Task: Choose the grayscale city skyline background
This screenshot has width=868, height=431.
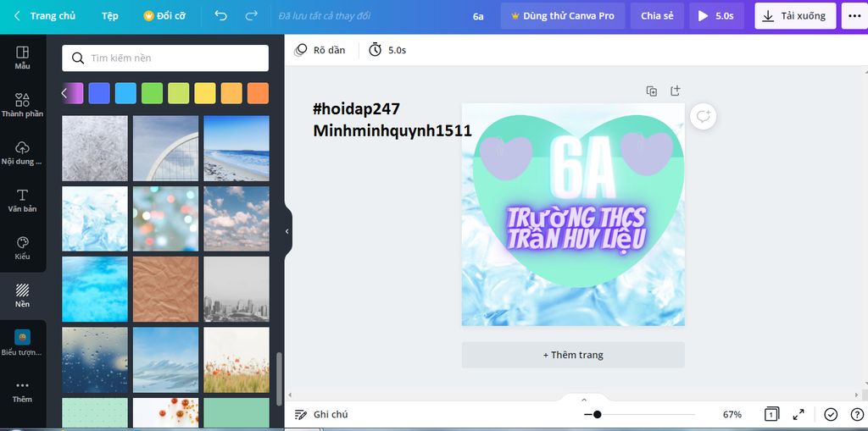Action: pyautogui.click(x=236, y=289)
